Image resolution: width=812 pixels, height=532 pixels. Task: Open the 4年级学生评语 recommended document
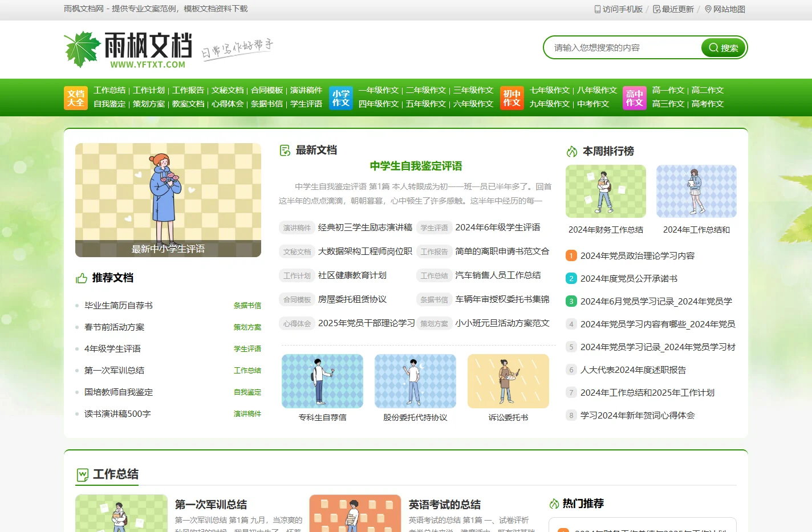112,348
